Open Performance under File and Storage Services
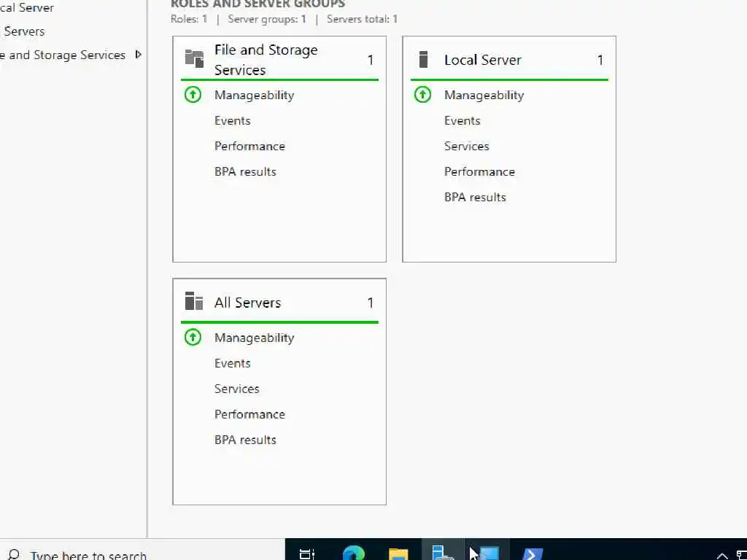The width and height of the screenshot is (747, 560). (x=249, y=146)
